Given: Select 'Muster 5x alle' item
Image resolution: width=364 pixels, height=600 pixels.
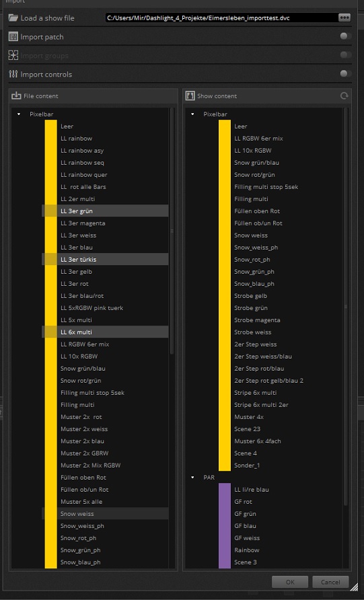Looking at the screenshot, I should pos(81,502).
